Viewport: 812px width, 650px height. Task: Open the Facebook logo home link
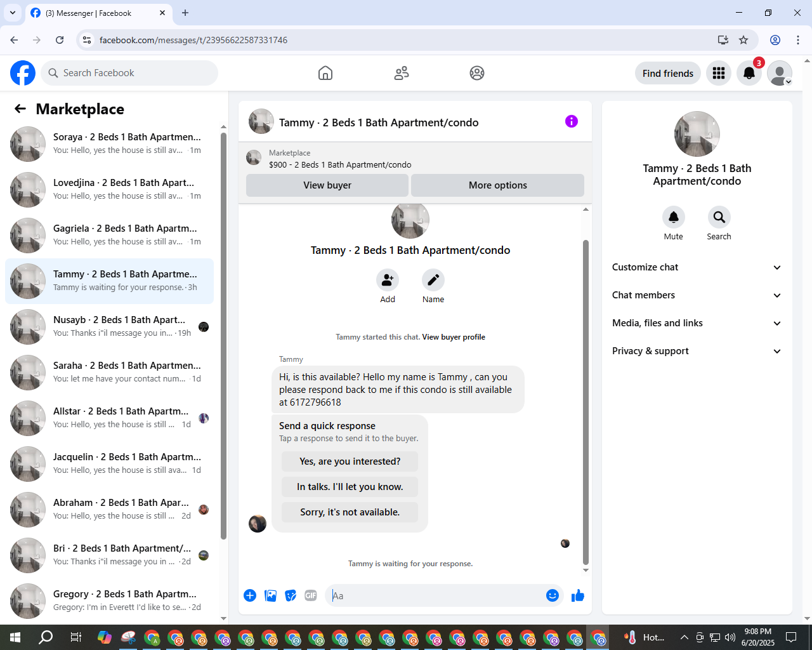(23, 73)
